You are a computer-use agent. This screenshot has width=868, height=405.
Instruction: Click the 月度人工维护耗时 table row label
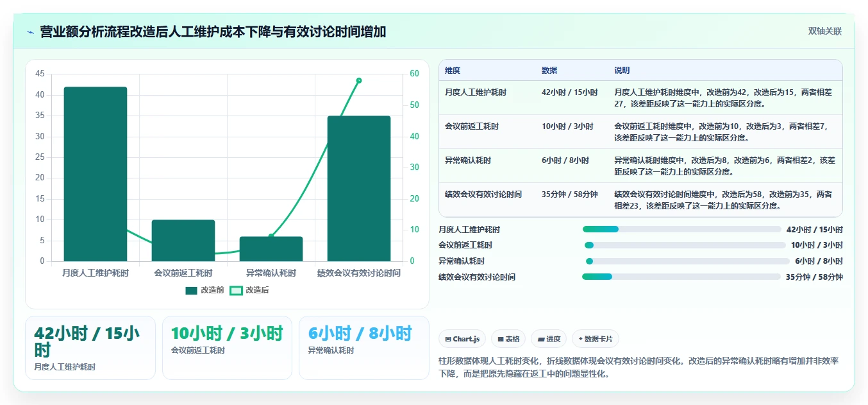click(x=476, y=92)
